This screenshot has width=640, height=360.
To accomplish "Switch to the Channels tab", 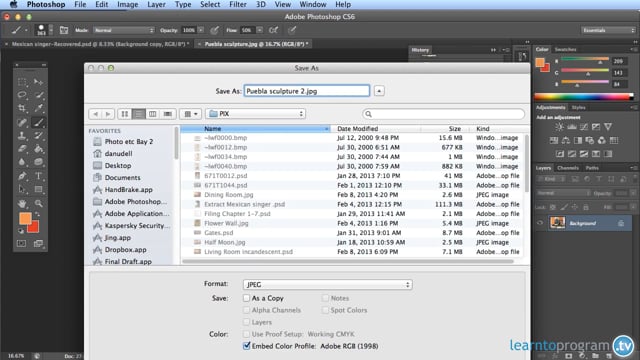I will coord(568,168).
